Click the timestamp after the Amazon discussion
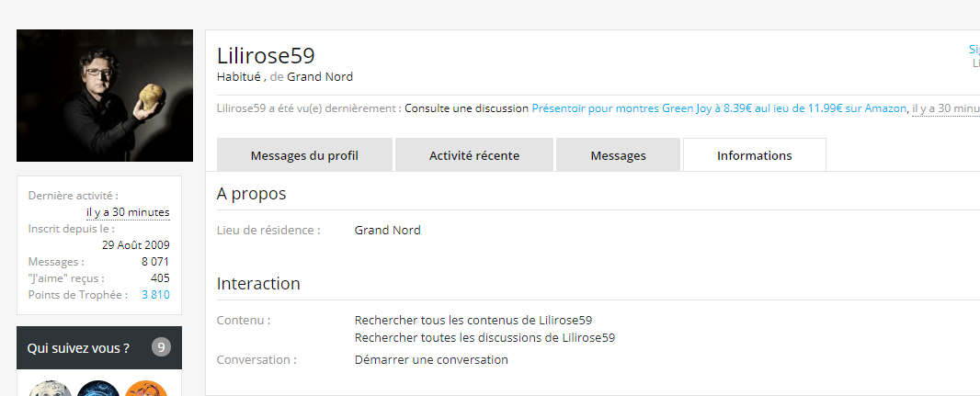 tap(945, 108)
